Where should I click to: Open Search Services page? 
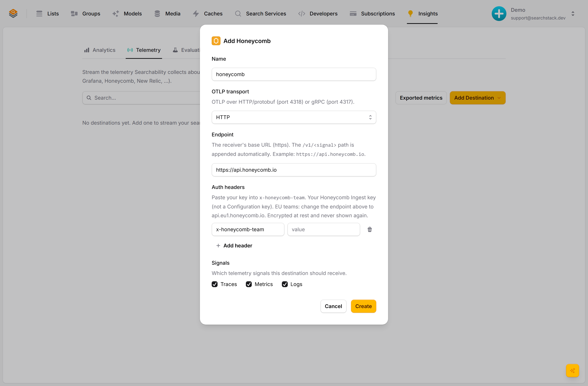[260, 14]
